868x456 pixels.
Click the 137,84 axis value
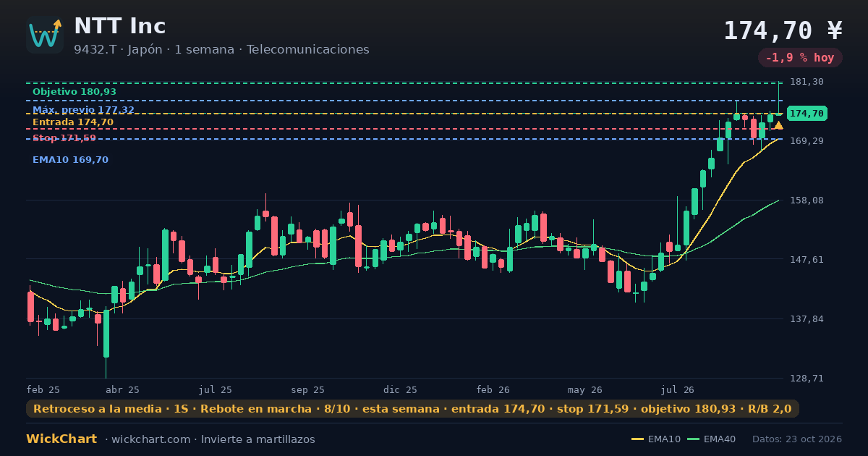tap(807, 319)
